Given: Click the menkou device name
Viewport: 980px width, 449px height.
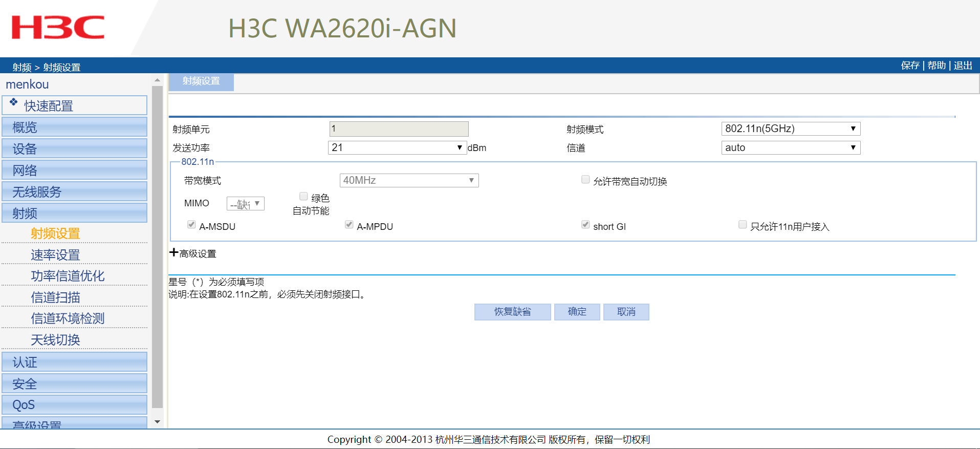Looking at the screenshot, I should click(x=28, y=84).
